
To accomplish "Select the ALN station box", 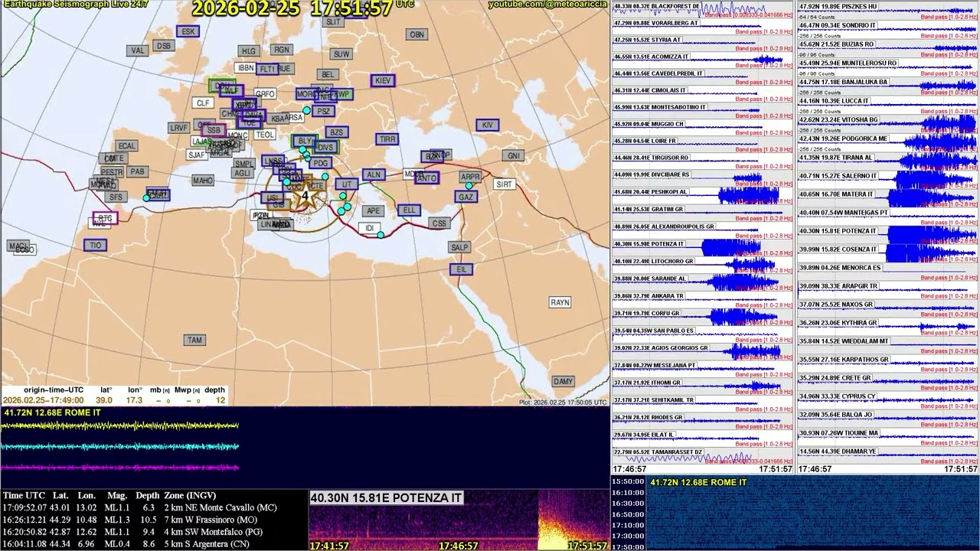I will point(374,175).
